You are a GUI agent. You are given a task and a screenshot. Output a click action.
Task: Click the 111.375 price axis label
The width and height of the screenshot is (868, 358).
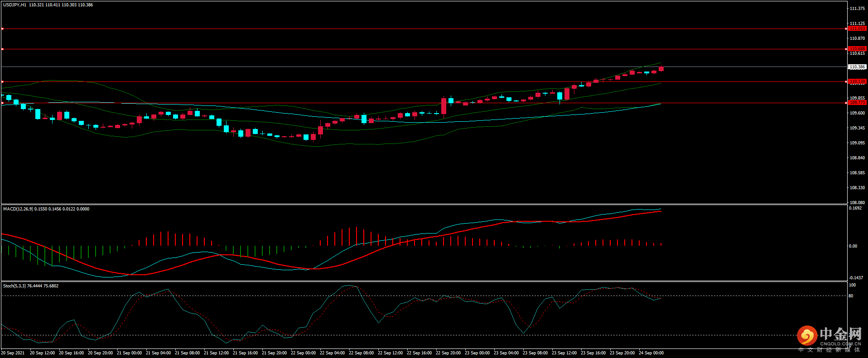click(857, 9)
